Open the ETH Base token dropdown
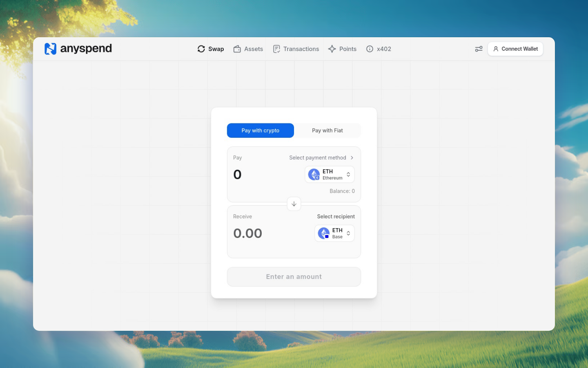Image resolution: width=588 pixels, height=368 pixels. (334, 233)
